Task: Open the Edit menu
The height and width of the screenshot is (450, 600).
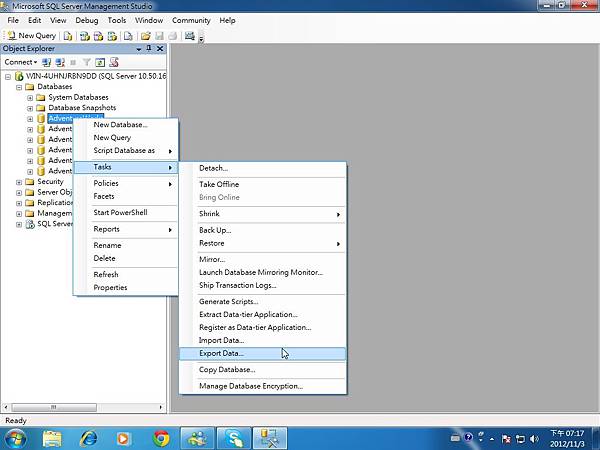Action: (x=34, y=20)
